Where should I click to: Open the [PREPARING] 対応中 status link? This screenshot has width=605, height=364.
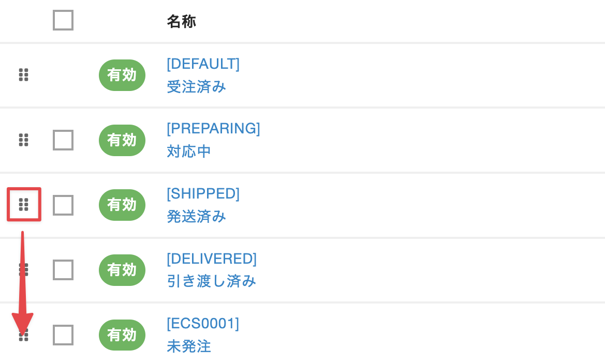click(213, 140)
